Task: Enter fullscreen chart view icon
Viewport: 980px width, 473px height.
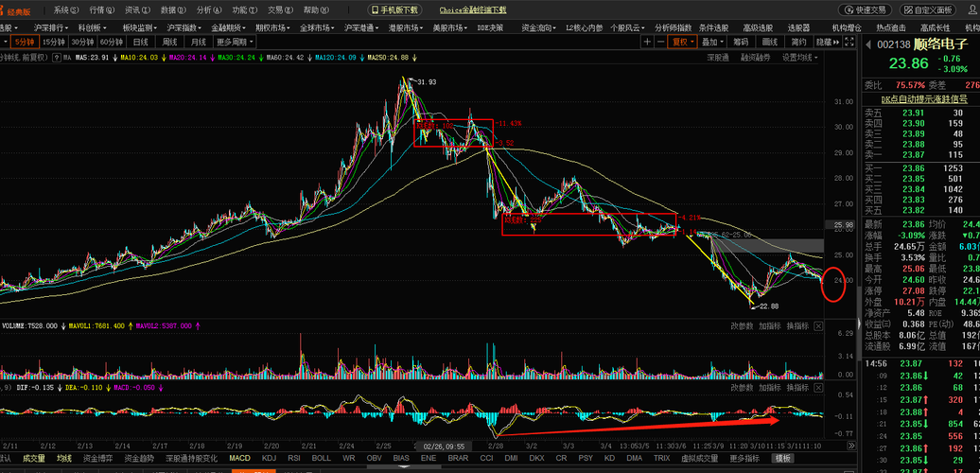Action: click(x=849, y=42)
